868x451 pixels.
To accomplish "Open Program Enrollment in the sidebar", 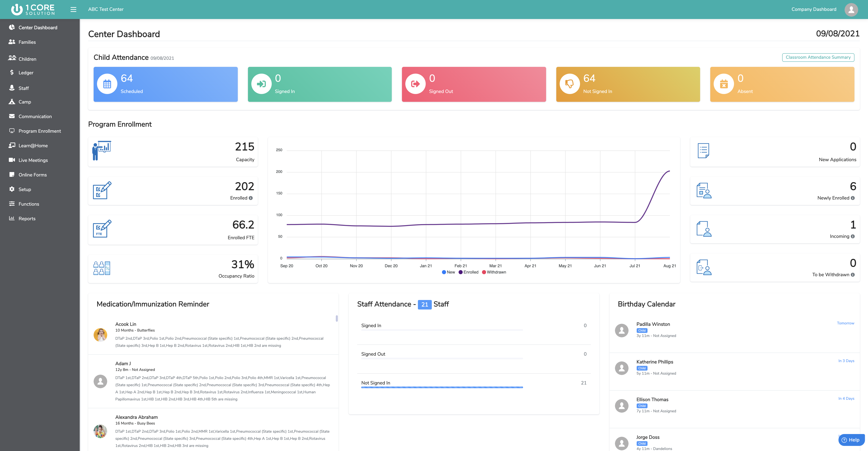I will point(40,131).
